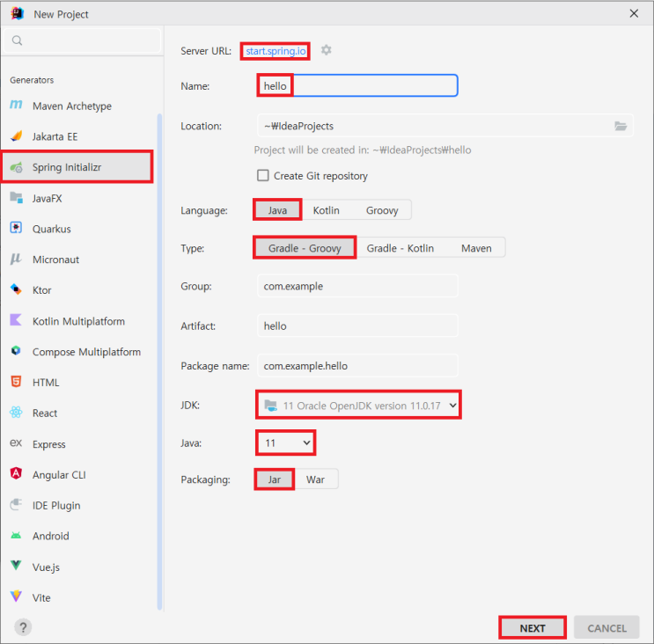Viewport: 654px width, 644px height.
Task: Choose the Android generator icon
Action: 16,535
